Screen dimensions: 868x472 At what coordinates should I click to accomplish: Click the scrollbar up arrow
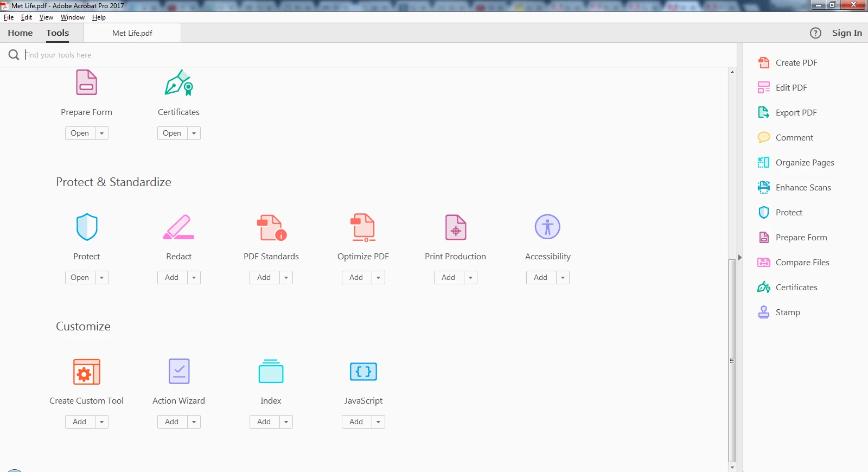point(732,72)
